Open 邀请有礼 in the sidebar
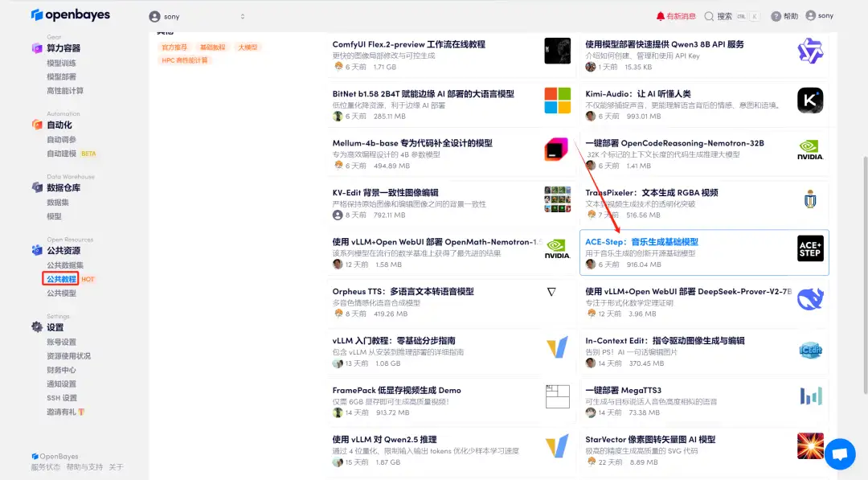The image size is (868, 480). [65, 412]
